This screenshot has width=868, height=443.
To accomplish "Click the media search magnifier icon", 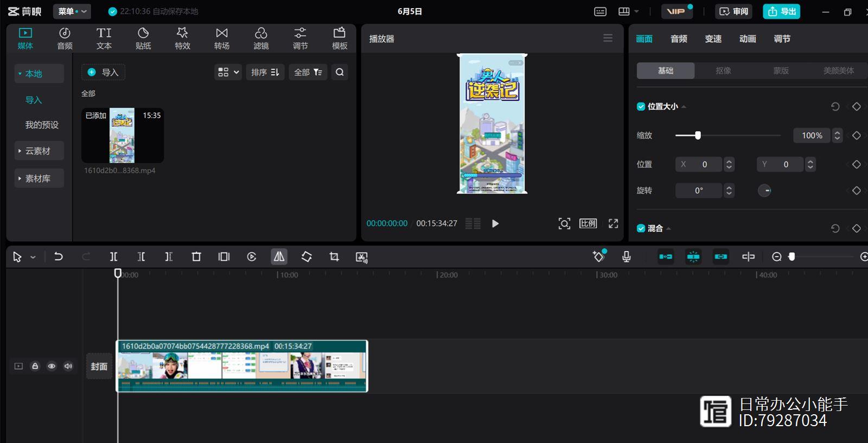I will point(340,72).
